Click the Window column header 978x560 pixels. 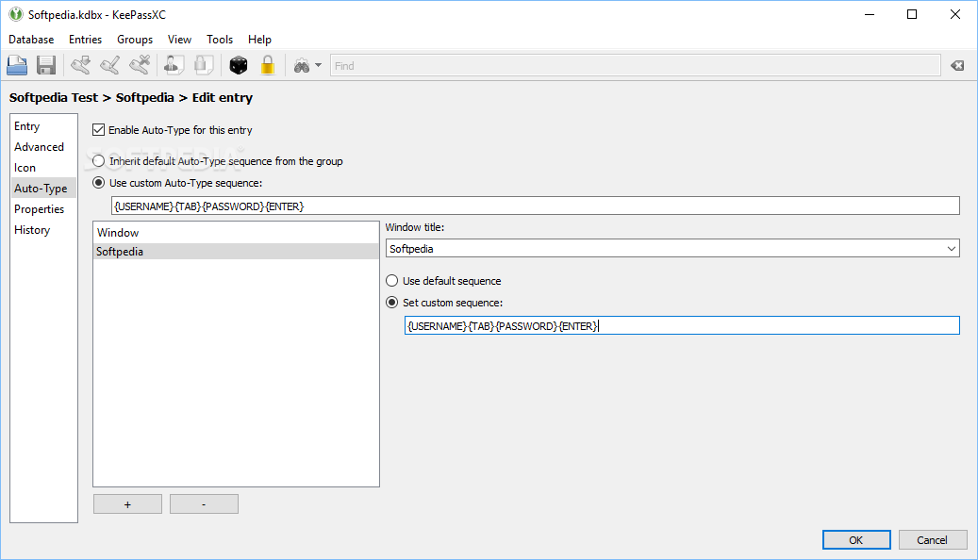pyautogui.click(x=236, y=233)
